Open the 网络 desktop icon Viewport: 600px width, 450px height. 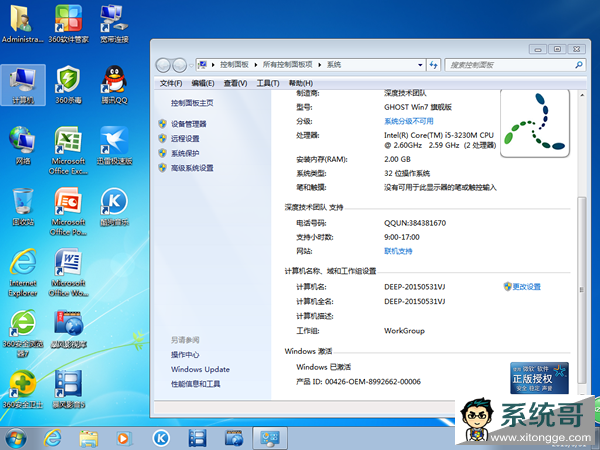(x=23, y=146)
